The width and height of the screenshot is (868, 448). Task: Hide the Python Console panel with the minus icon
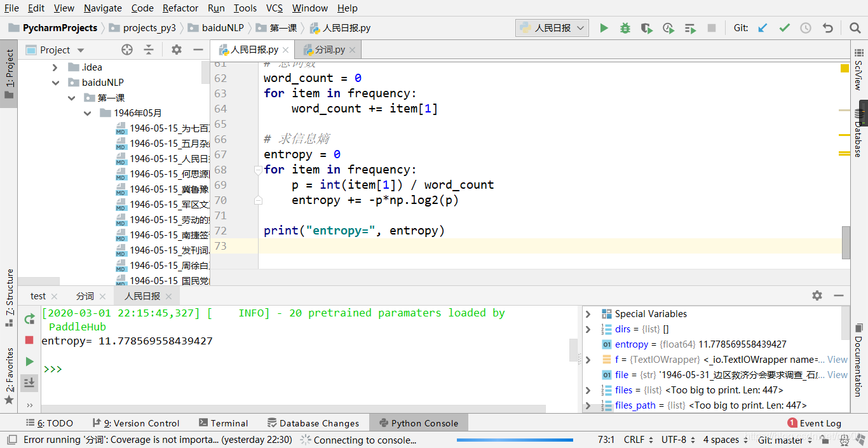coord(839,295)
